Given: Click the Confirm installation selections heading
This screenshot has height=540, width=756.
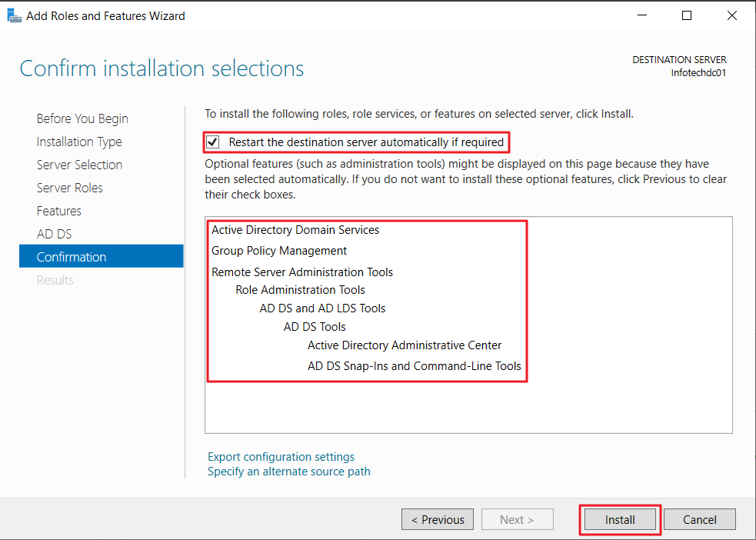Looking at the screenshot, I should click(162, 68).
